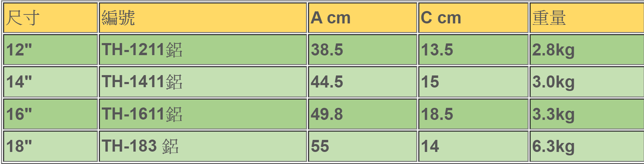Select the 3.0kg weight cell
644x164 pixels.
pos(587,82)
